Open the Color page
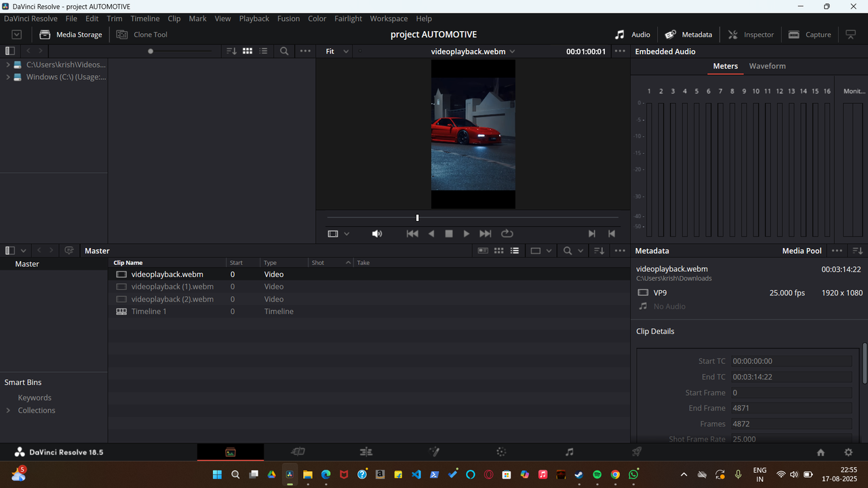868x488 pixels. coord(500,451)
